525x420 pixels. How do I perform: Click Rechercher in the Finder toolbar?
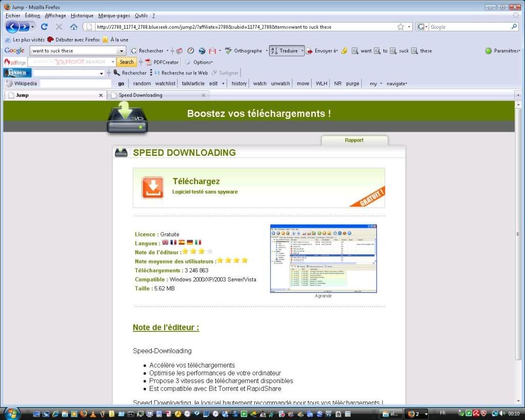pos(130,73)
